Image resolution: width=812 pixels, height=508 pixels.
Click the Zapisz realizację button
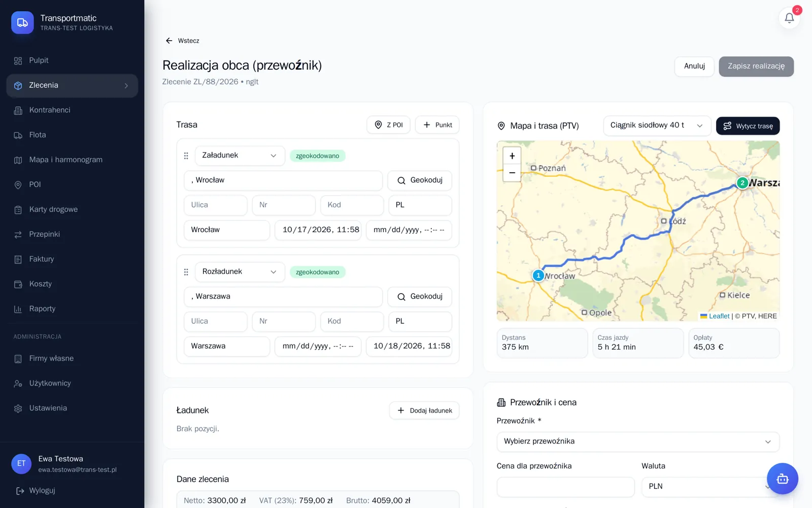tap(756, 67)
